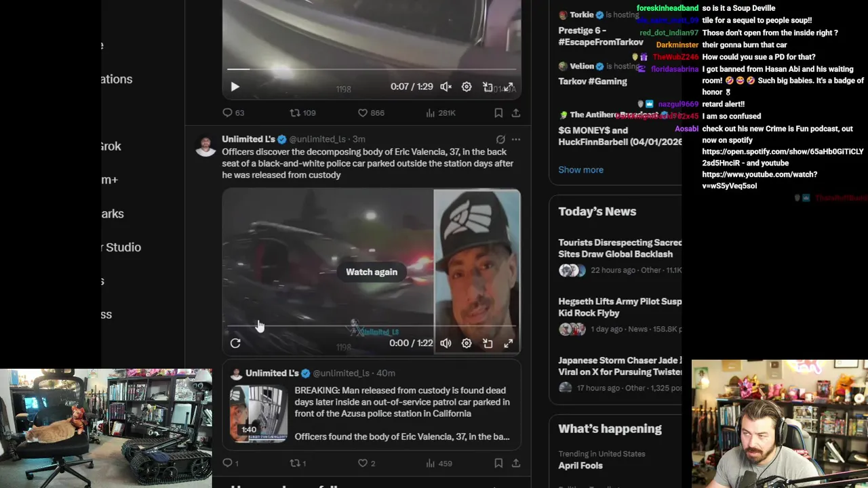Image resolution: width=868 pixels, height=488 pixels.
Task: Open Unlimited L's avatar on 3m post
Action: point(205,145)
